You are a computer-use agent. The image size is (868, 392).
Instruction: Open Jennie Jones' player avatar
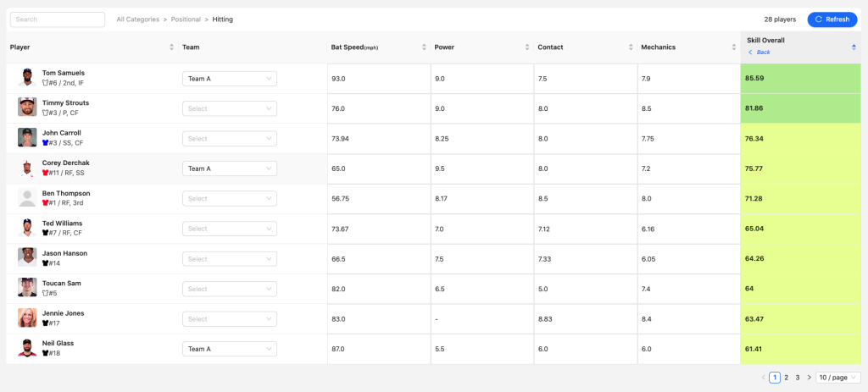[x=27, y=317]
